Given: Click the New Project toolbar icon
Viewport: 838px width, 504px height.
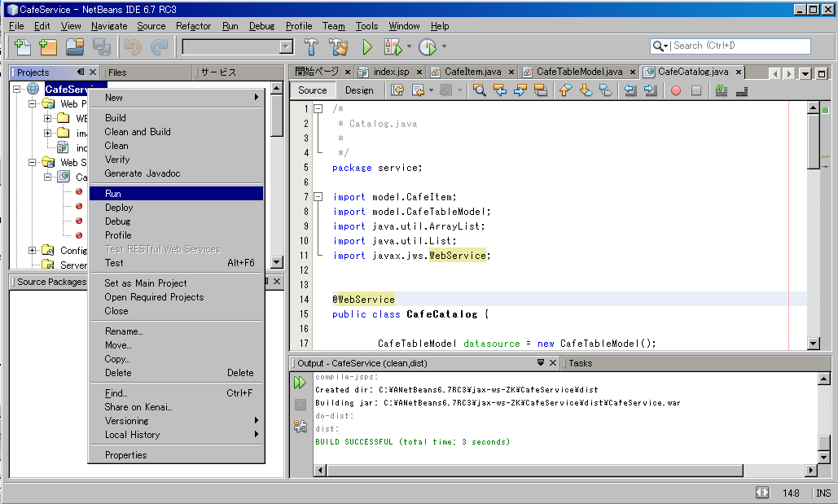Looking at the screenshot, I should coord(47,47).
